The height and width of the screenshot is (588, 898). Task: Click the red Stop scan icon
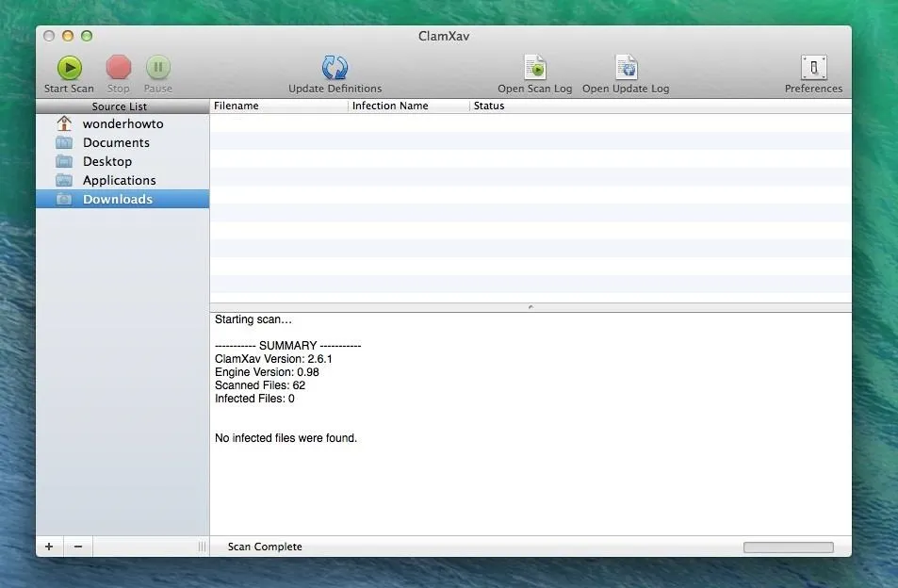click(119, 68)
